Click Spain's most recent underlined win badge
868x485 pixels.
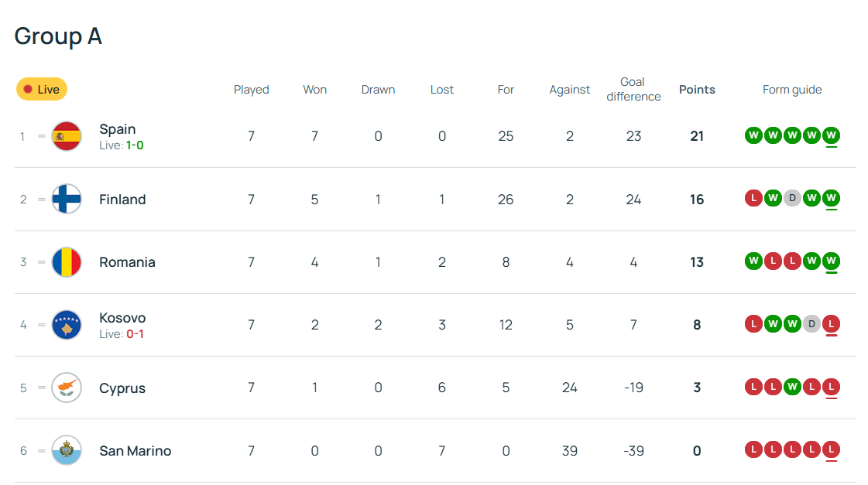tap(831, 136)
